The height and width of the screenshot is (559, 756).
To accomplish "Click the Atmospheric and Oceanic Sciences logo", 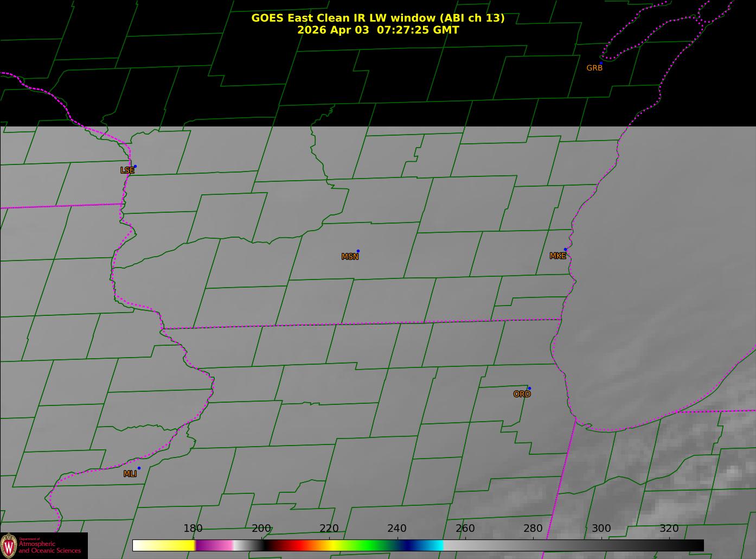I will click(43, 545).
